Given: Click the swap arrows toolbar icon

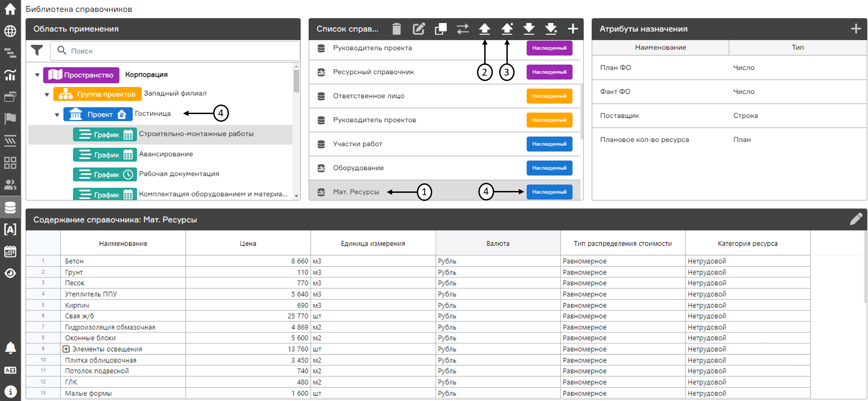Looking at the screenshot, I should pyautogui.click(x=463, y=29).
